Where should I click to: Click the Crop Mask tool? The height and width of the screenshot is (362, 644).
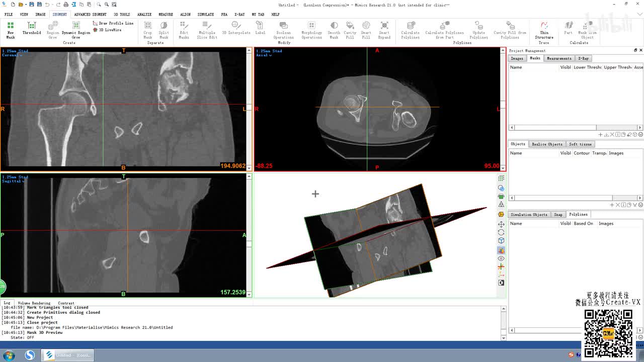(147, 30)
